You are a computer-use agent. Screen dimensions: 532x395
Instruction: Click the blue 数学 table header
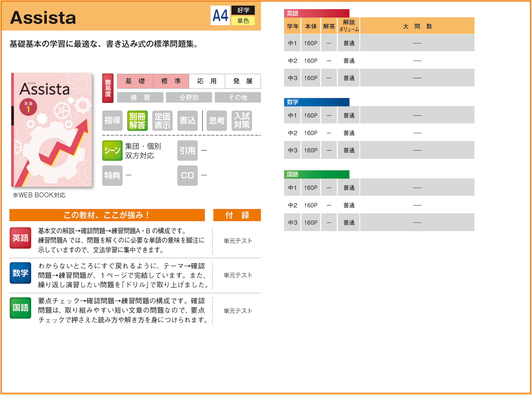click(316, 102)
